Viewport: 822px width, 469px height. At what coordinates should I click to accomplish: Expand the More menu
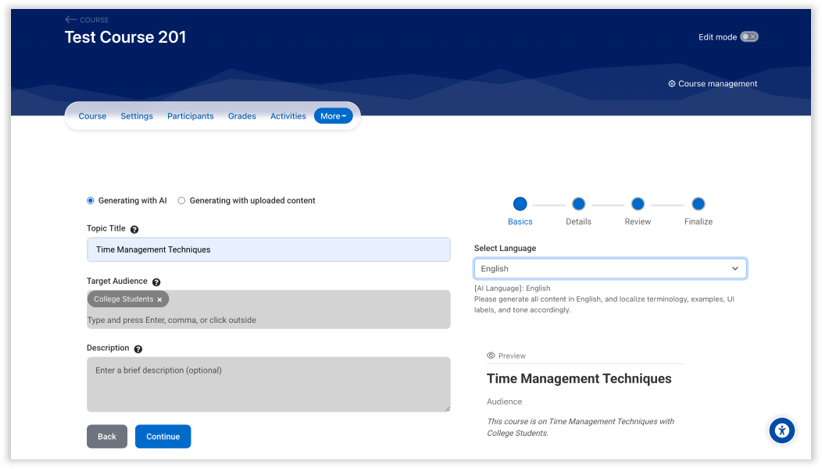tap(333, 116)
